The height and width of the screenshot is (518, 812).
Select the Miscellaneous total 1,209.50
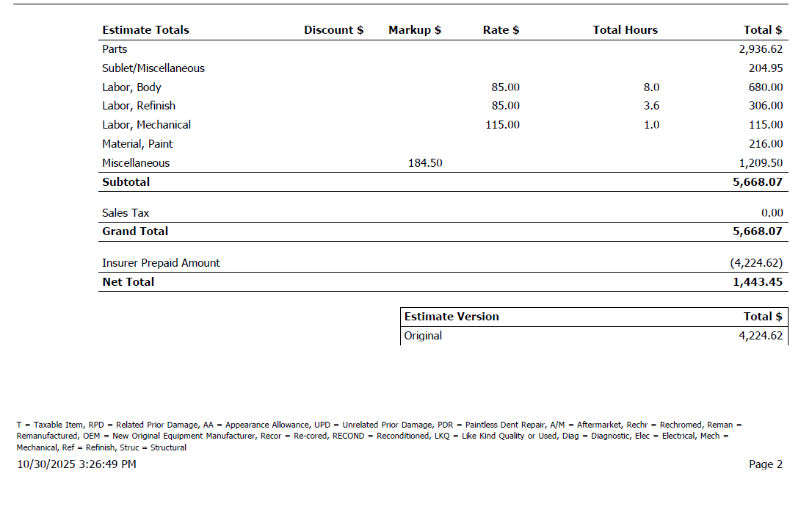point(760,163)
